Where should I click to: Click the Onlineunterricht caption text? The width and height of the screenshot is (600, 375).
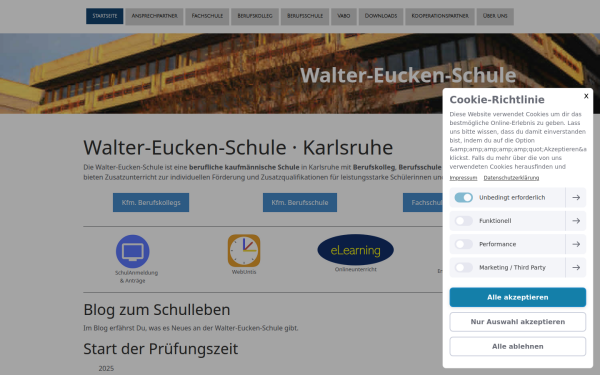tap(355, 269)
